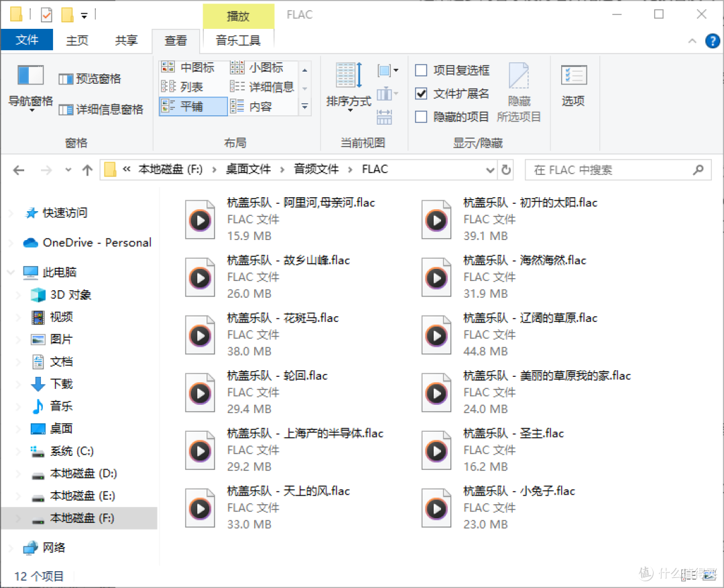The height and width of the screenshot is (588, 724).
Task: Toggle the preview pane button
Action: [90, 79]
